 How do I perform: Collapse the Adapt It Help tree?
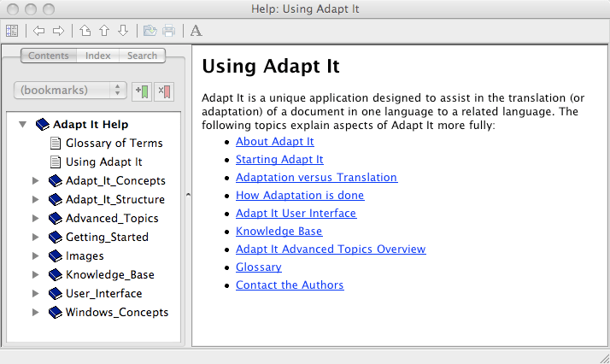22,125
